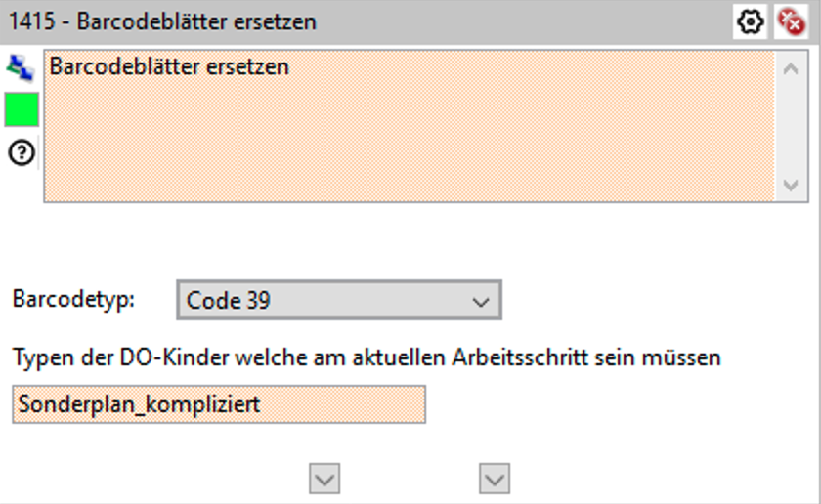
Task: Select the "1415 - Barcodeblätter ersetzen" title
Action: pos(162,21)
